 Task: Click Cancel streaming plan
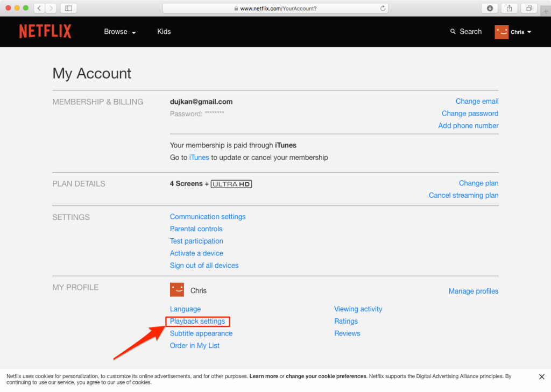click(x=463, y=195)
